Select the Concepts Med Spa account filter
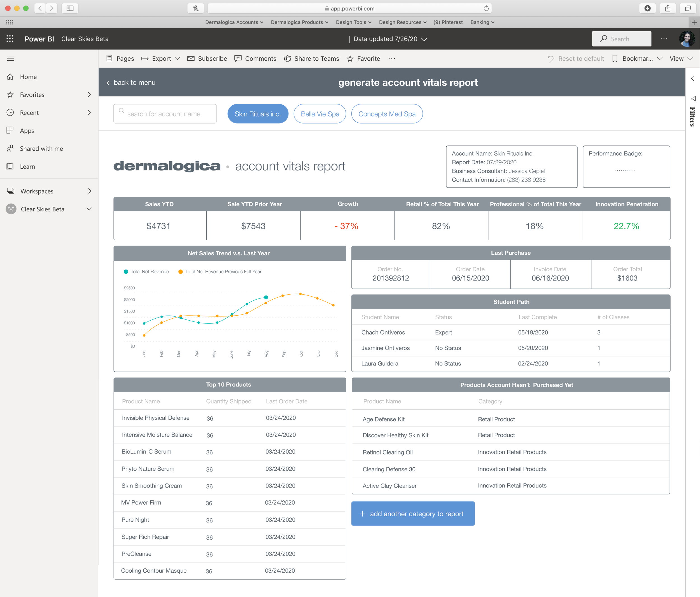 click(x=387, y=113)
